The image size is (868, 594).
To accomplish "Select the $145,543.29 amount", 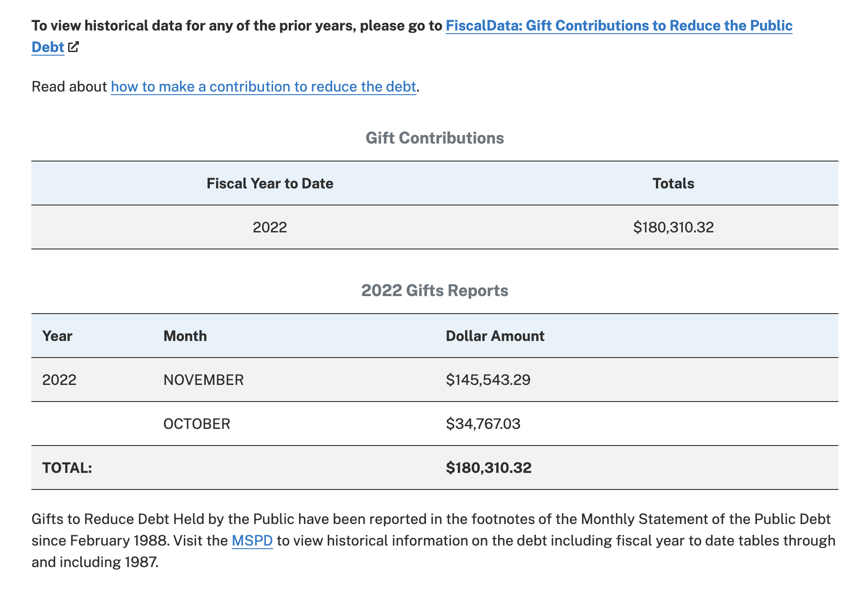I will click(x=488, y=380).
